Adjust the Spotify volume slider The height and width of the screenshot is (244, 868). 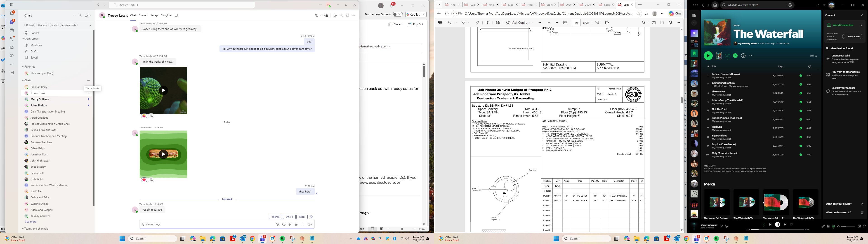pos(849,226)
